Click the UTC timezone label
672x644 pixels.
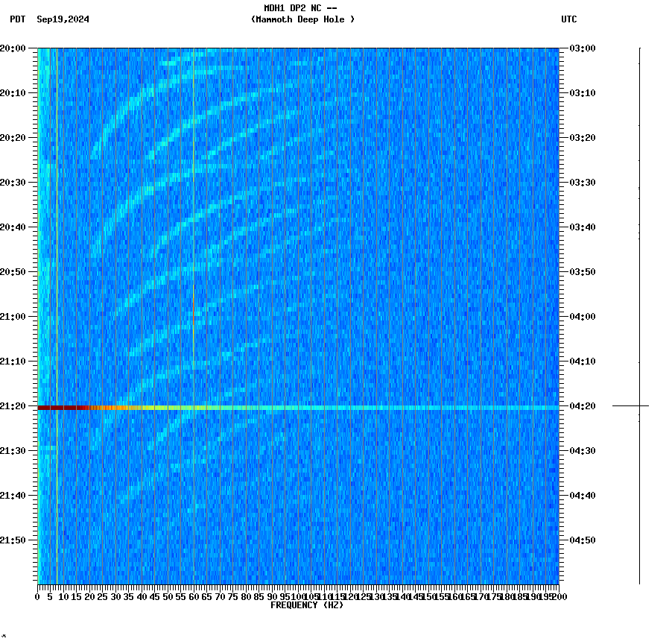pos(570,20)
